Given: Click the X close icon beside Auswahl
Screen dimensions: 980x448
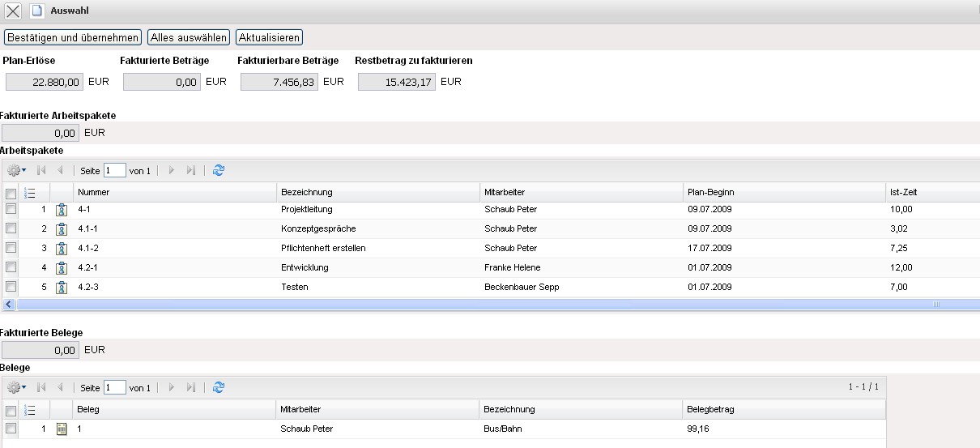Looking at the screenshot, I should [14, 11].
